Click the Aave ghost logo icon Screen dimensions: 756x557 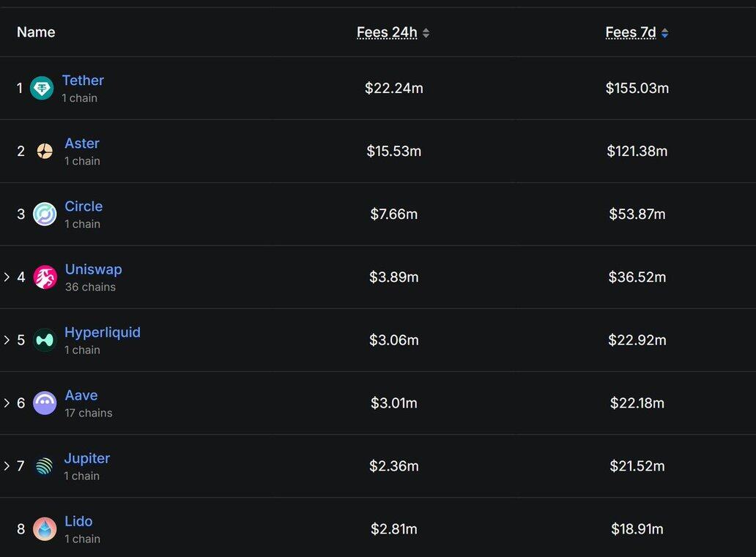pyautogui.click(x=45, y=403)
